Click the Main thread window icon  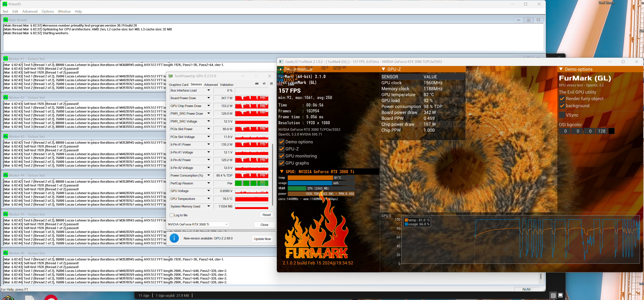pos(6,20)
